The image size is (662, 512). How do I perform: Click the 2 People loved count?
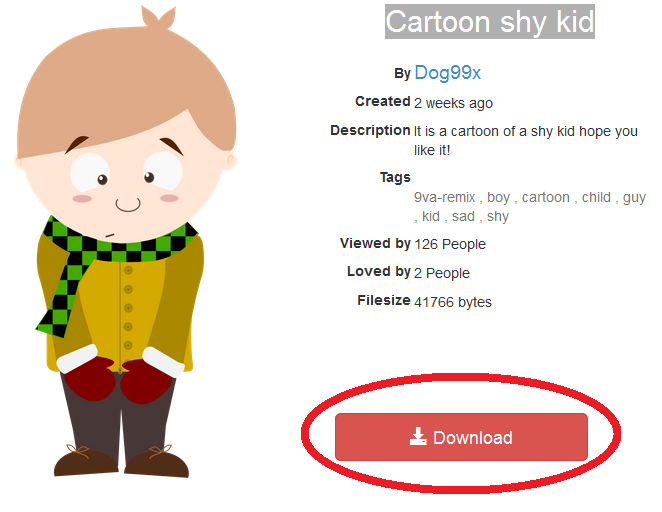[442, 273]
